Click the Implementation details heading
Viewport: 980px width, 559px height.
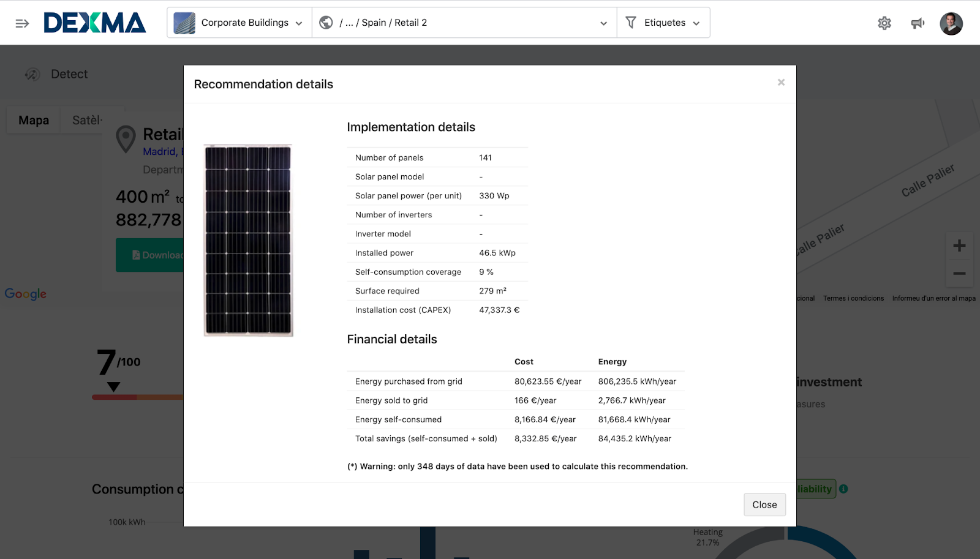[x=411, y=127]
